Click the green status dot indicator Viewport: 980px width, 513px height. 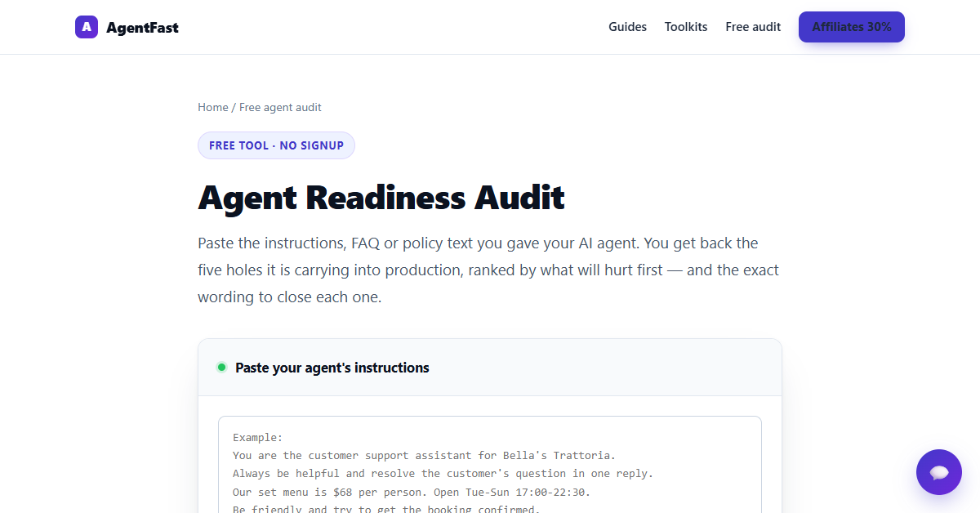pyautogui.click(x=221, y=368)
